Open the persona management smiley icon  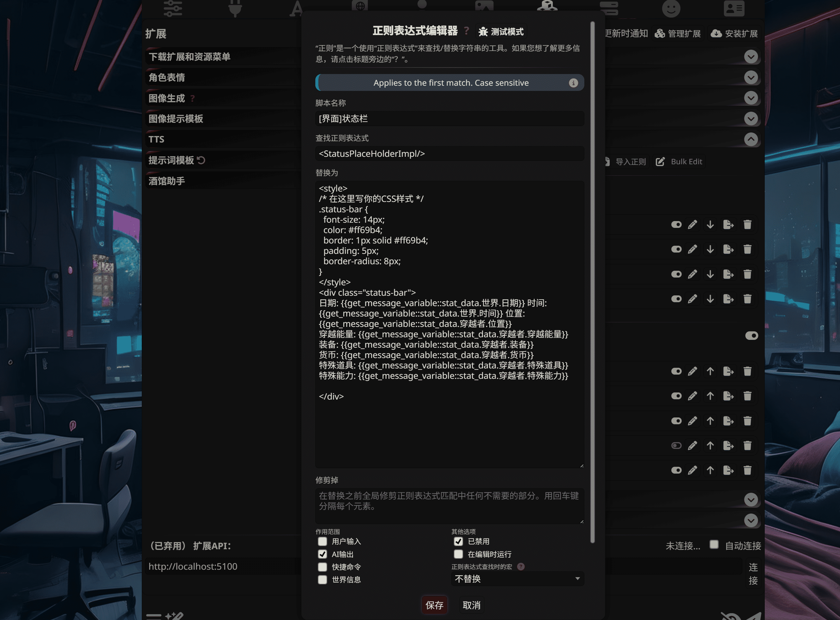671,8
